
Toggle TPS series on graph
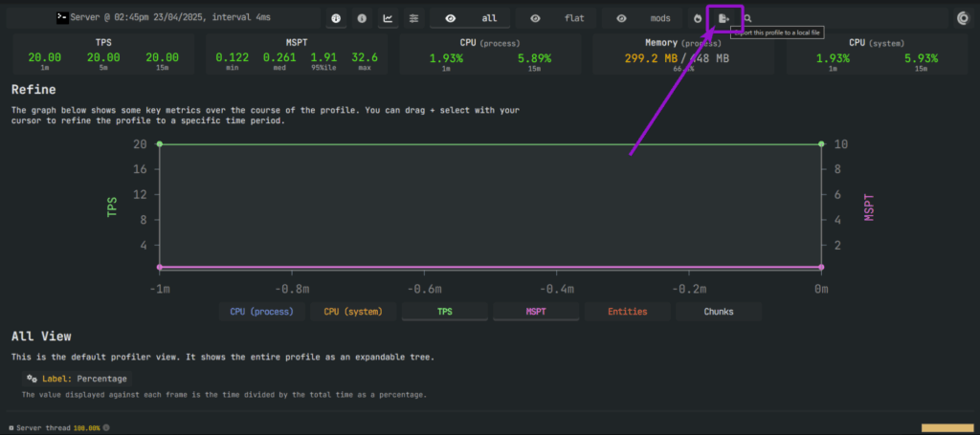(x=444, y=312)
